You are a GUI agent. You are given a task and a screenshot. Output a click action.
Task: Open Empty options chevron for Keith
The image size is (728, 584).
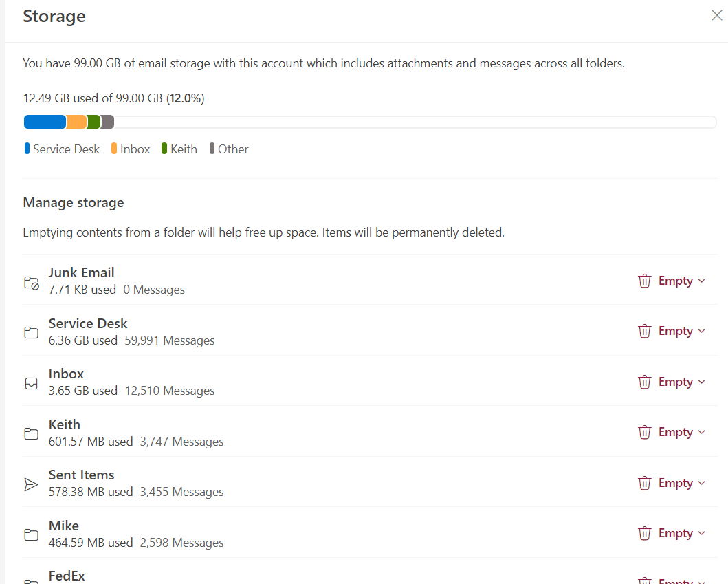702,432
